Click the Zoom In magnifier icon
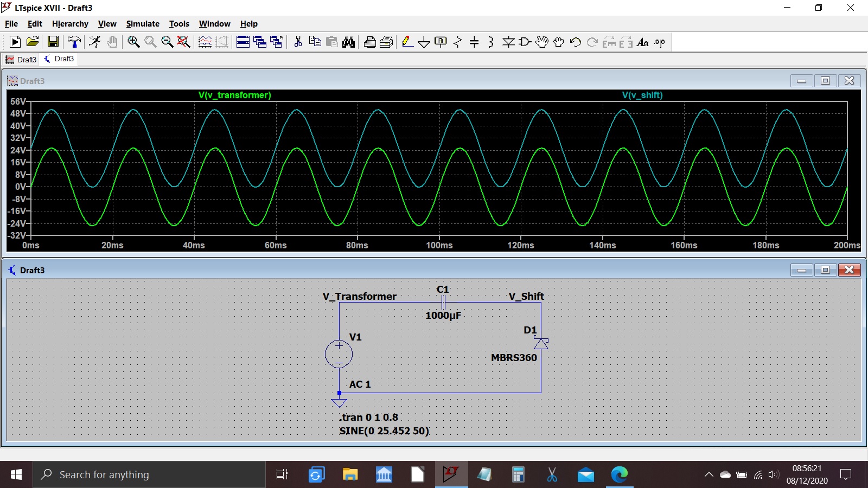 pyautogui.click(x=133, y=42)
